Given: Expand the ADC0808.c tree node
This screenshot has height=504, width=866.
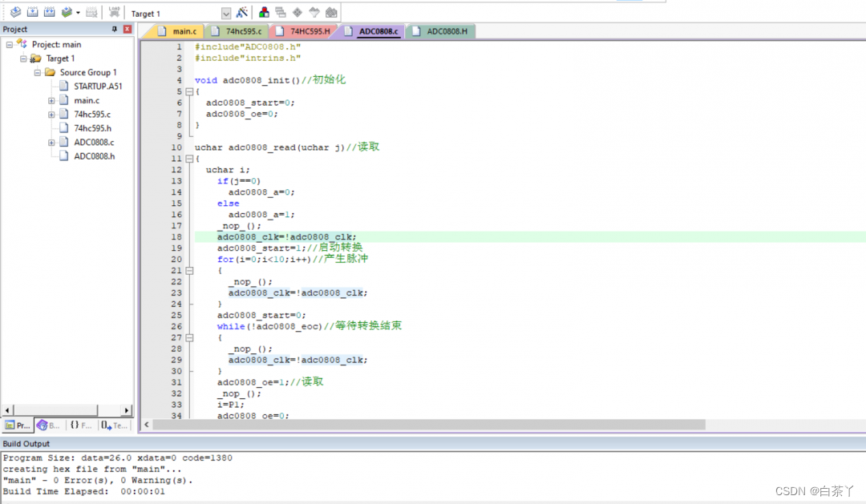Looking at the screenshot, I should pyautogui.click(x=51, y=143).
